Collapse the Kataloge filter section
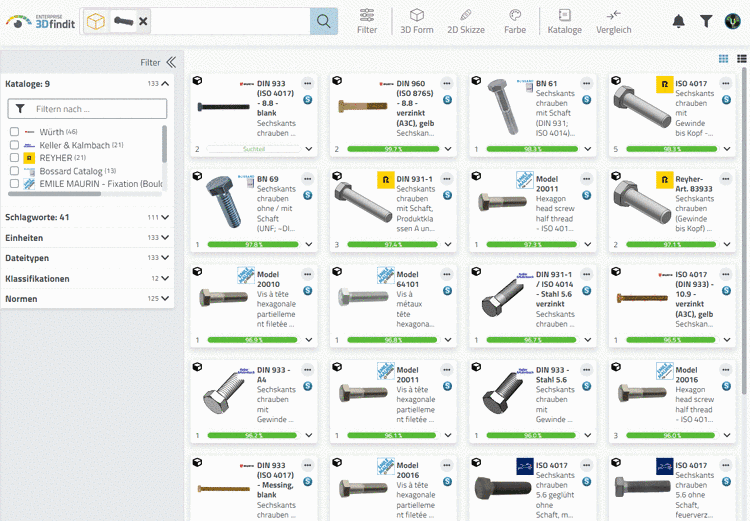 point(165,84)
